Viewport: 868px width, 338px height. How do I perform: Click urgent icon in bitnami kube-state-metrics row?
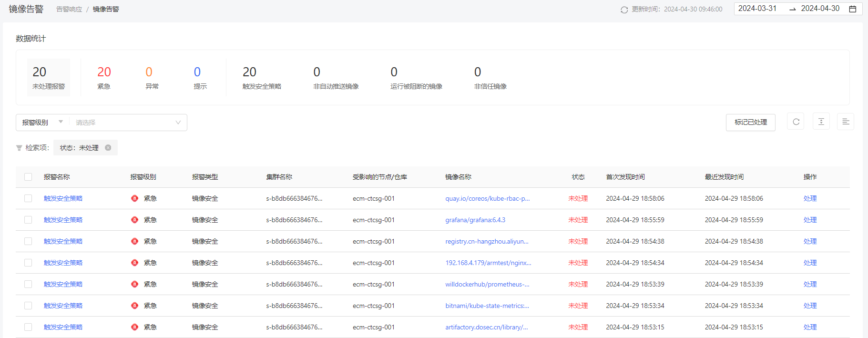click(134, 306)
